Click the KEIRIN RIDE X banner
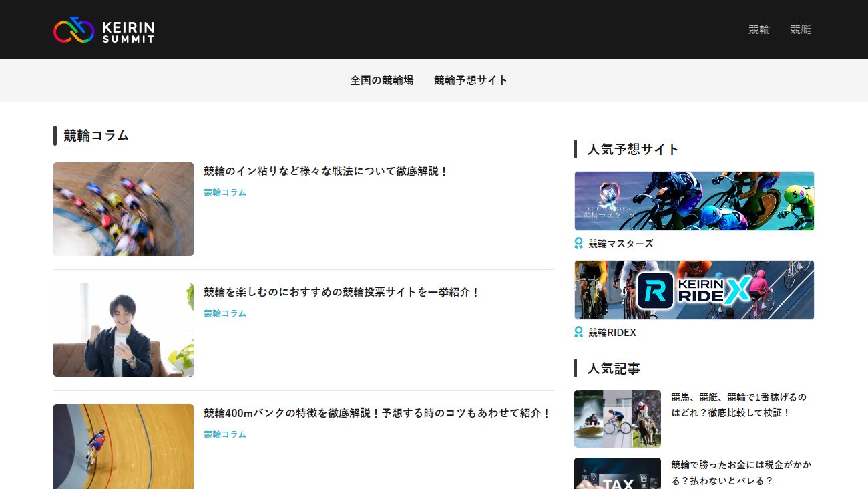This screenshot has height=489, width=868. pos(694,290)
